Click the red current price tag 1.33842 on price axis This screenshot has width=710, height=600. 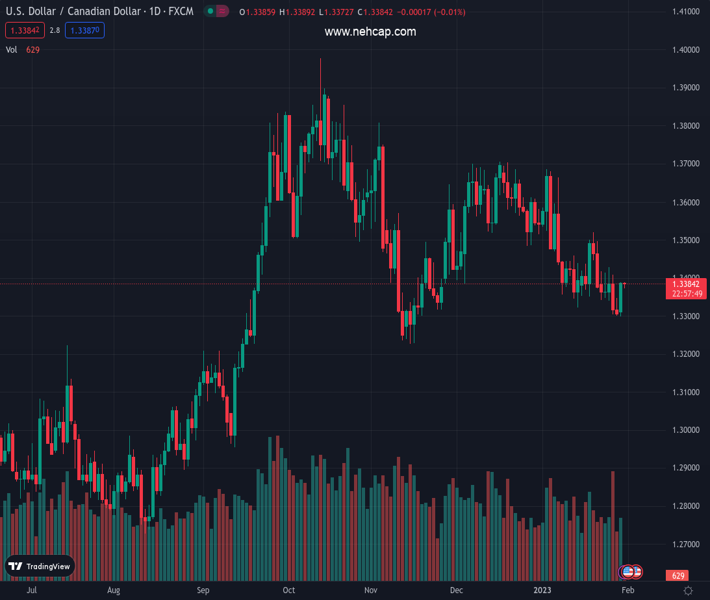685,284
